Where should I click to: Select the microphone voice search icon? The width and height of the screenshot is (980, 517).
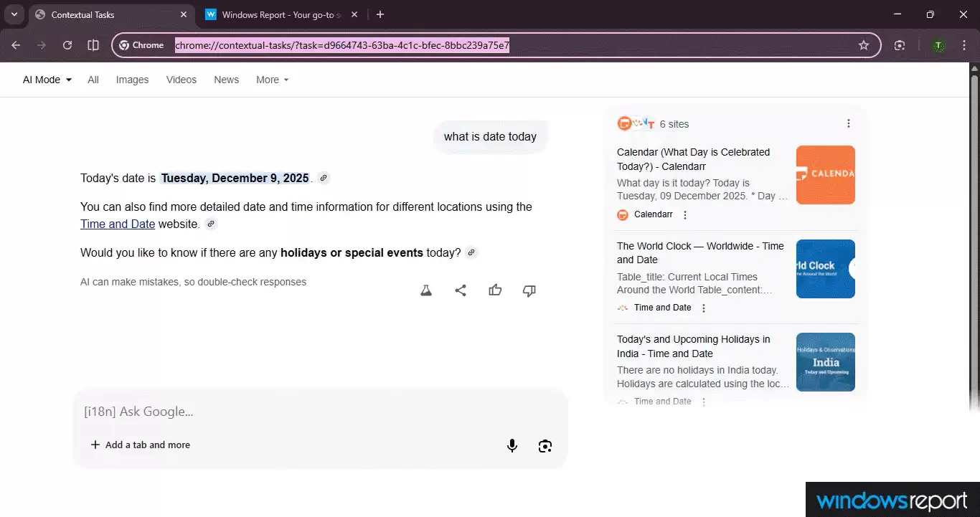coord(512,445)
